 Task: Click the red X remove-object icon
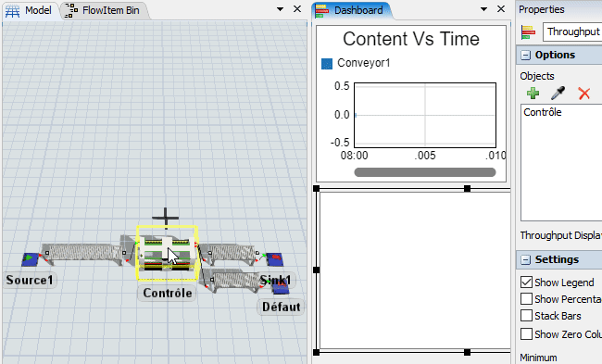[584, 94]
